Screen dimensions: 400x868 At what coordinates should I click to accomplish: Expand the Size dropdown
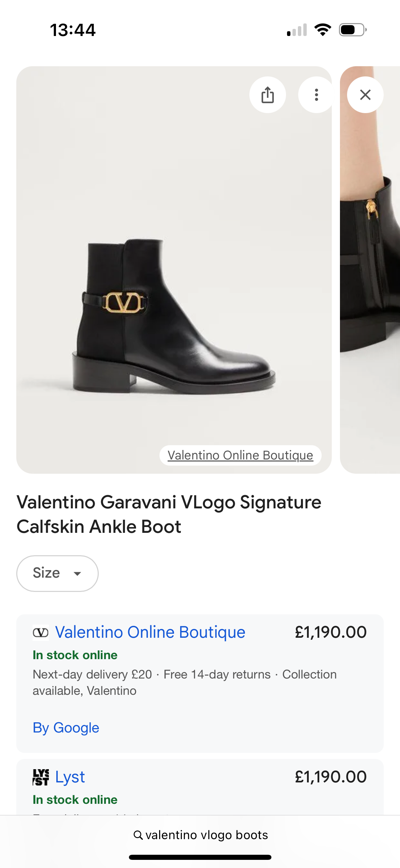(x=57, y=573)
